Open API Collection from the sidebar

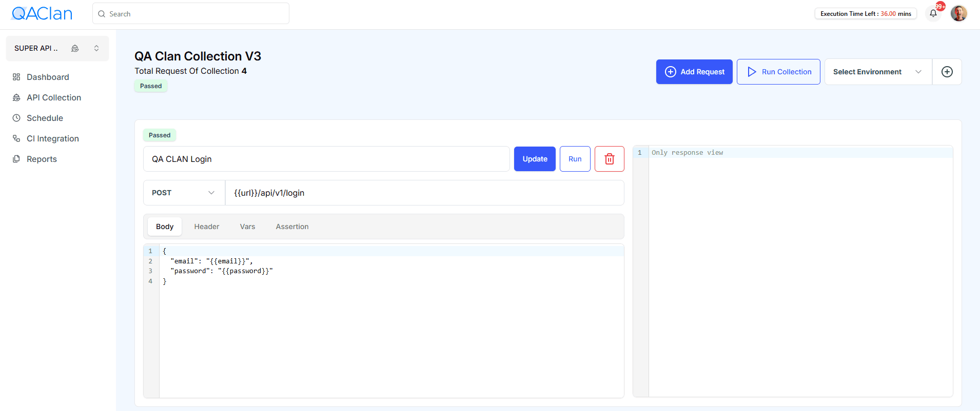point(54,97)
